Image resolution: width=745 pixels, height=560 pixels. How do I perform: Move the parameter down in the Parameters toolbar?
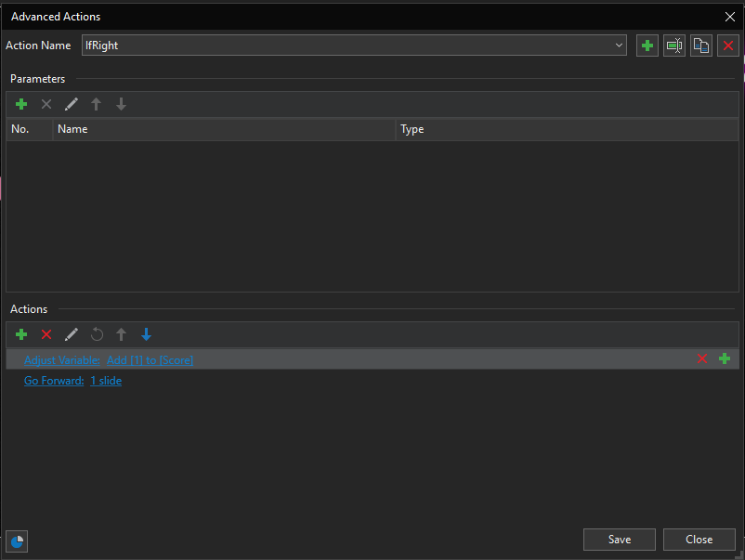tap(121, 104)
